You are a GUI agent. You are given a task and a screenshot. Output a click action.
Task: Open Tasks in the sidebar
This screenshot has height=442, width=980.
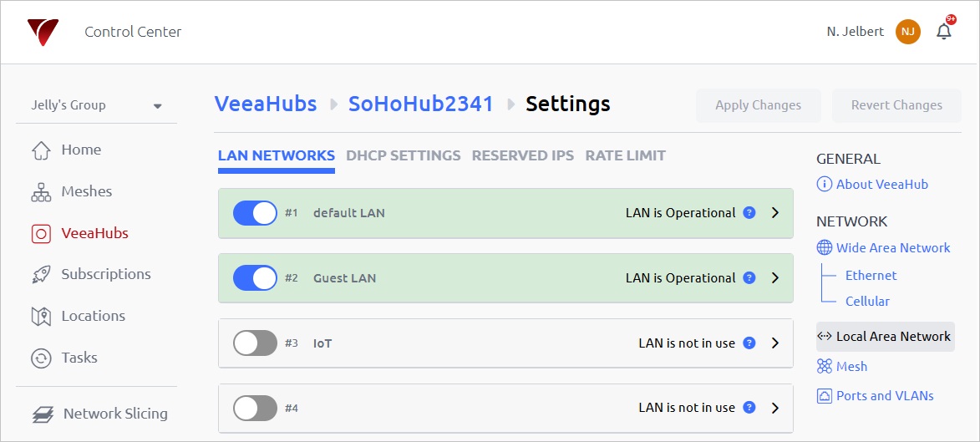coord(79,358)
